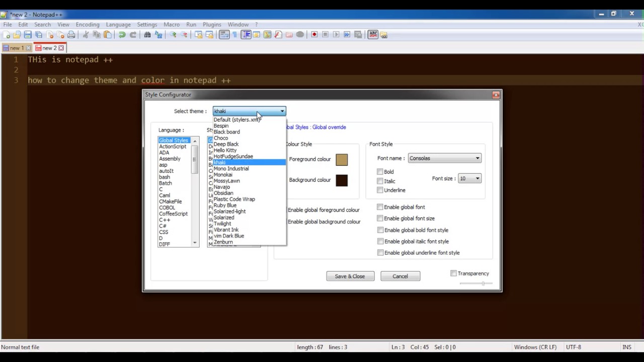Click the Copy toolbar icon
This screenshot has height=362, width=644.
point(97,35)
